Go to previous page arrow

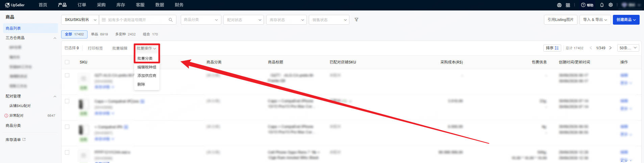click(x=591, y=48)
